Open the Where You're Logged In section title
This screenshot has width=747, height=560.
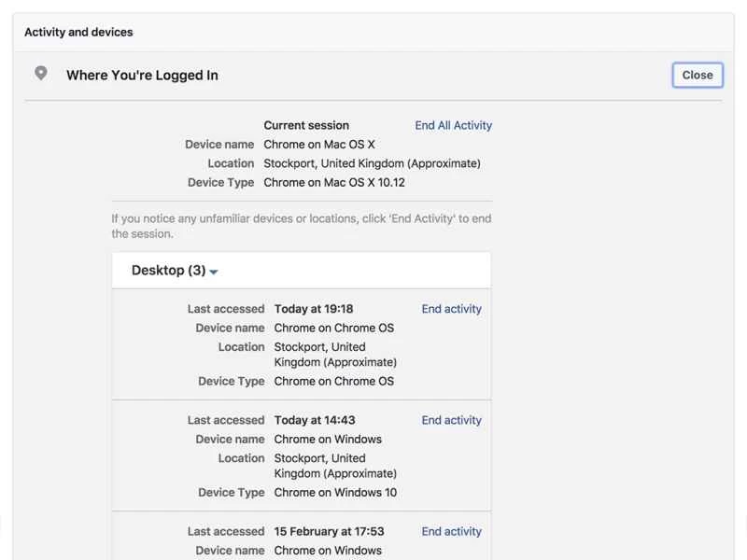click(x=142, y=76)
